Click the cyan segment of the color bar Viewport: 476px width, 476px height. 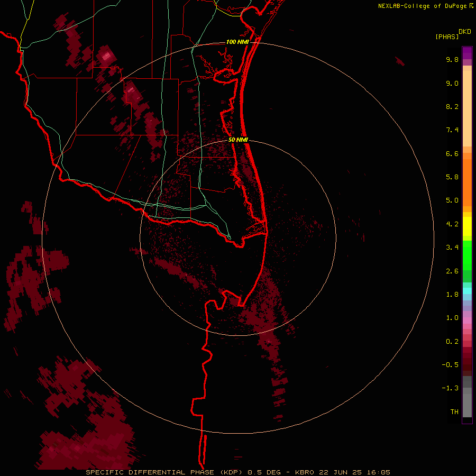pyautogui.click(x=467, y=291)
